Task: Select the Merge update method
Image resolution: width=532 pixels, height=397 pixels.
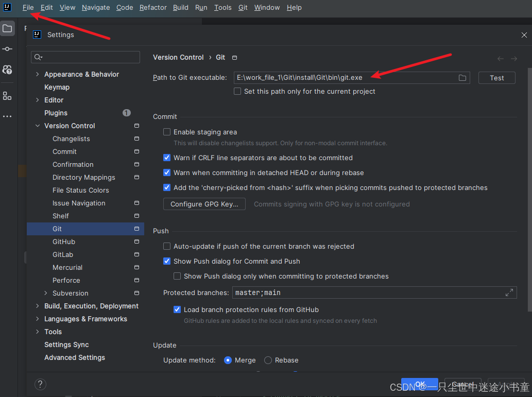Action: pos(228,360)
